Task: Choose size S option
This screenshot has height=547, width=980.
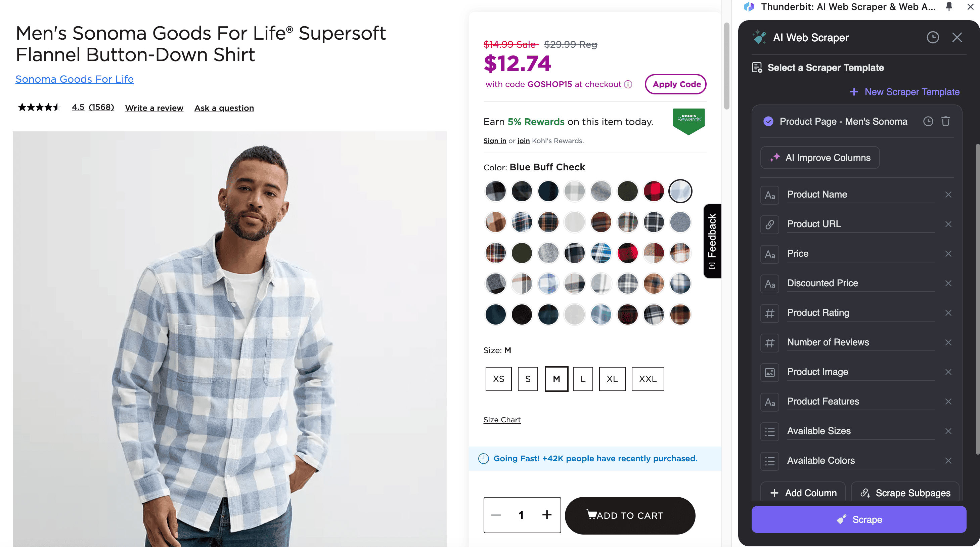Action: pyautogui.click(x=528, y=379)
